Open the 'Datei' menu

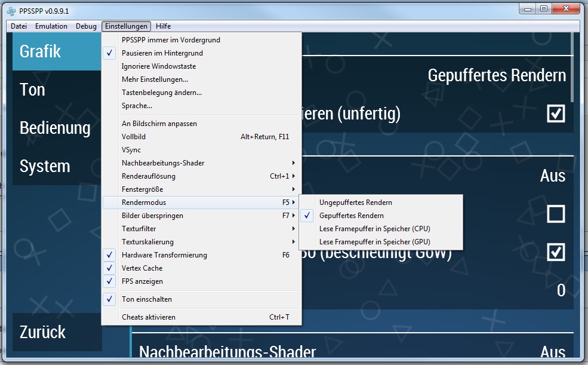click(x=19, y=26)
